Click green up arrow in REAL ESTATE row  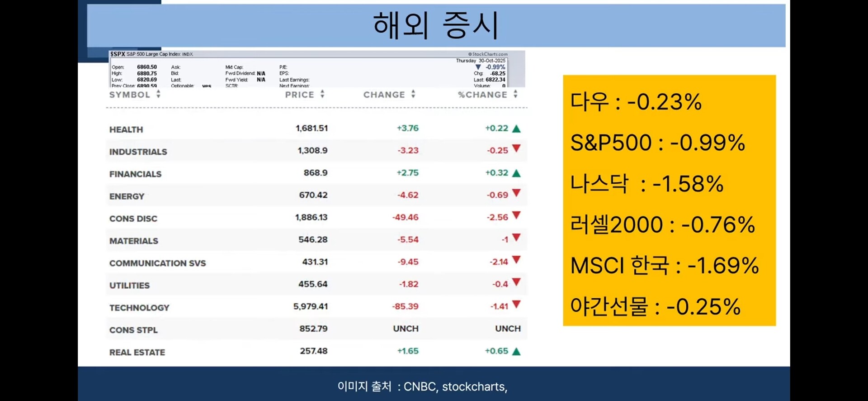click(516, 351)
